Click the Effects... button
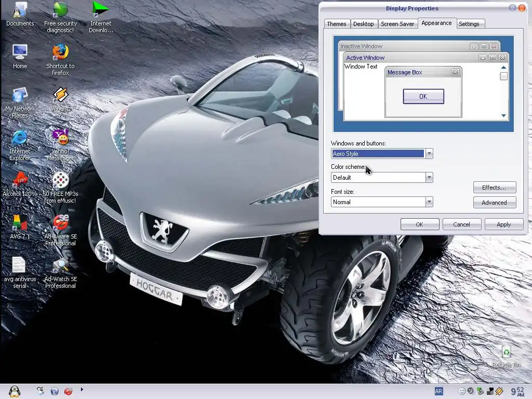Image resolution: width=532 pixels, height=399 pixels. click(495, 188)
